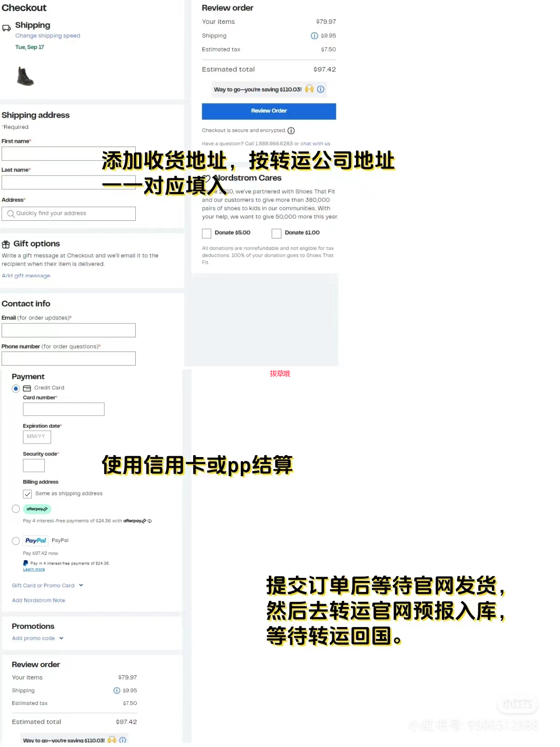The height and width of the screenshot is (747, 560).
Task: Open the Afterpay installment info icon
Action: [150, 521]
